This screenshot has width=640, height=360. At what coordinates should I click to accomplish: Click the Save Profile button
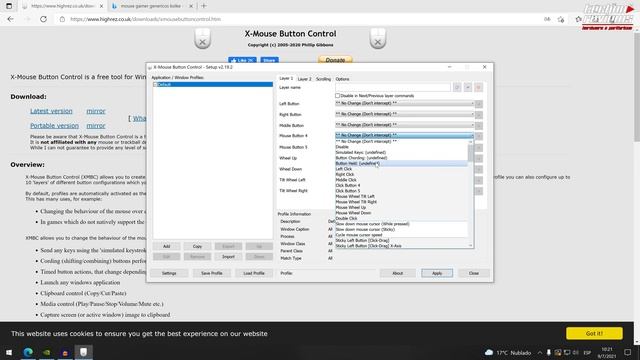pyautogui.click(x=211, y=273)
